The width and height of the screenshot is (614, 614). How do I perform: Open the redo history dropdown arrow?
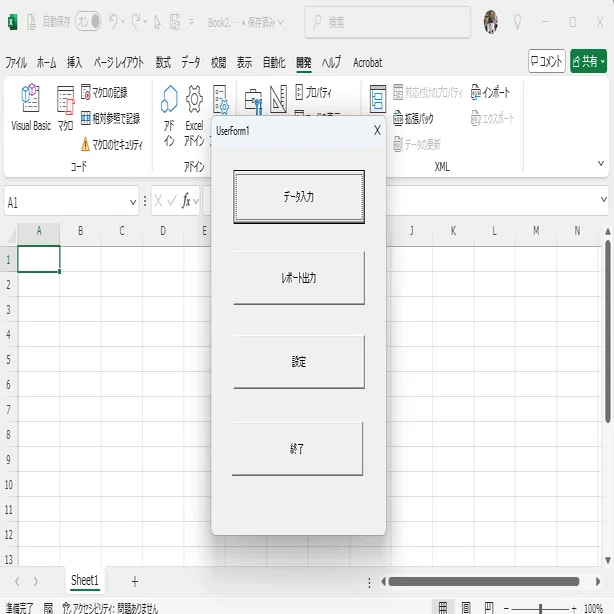145,22
